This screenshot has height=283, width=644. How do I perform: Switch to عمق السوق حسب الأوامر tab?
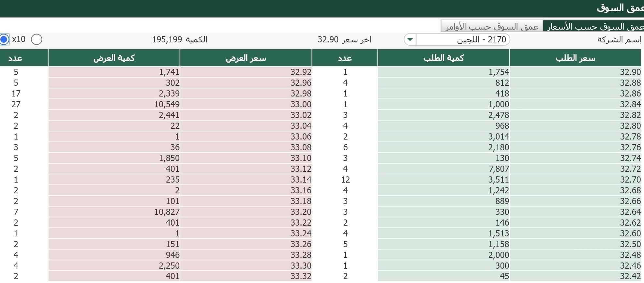492,26
